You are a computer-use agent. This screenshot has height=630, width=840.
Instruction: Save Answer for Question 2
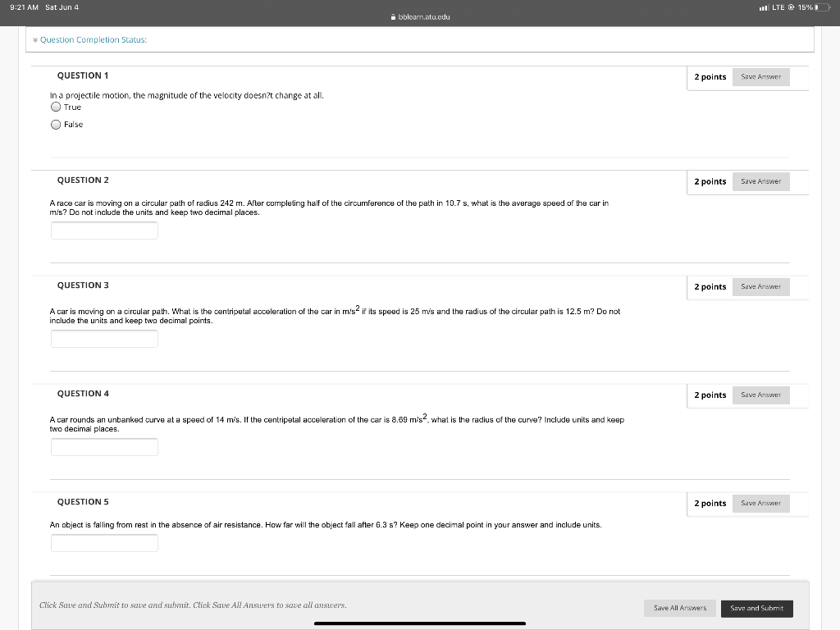[760, 181]
